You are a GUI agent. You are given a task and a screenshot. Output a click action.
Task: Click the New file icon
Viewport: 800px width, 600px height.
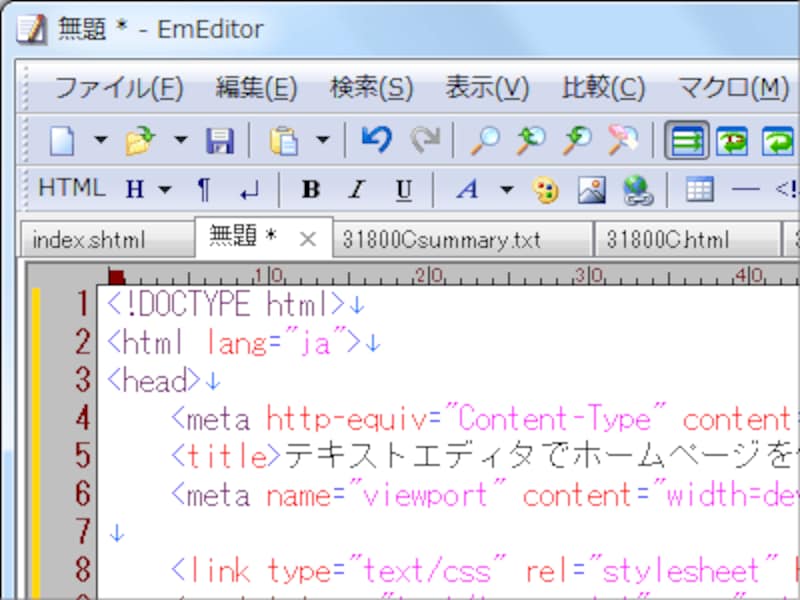pyautogui.click(x=62, y=140)
